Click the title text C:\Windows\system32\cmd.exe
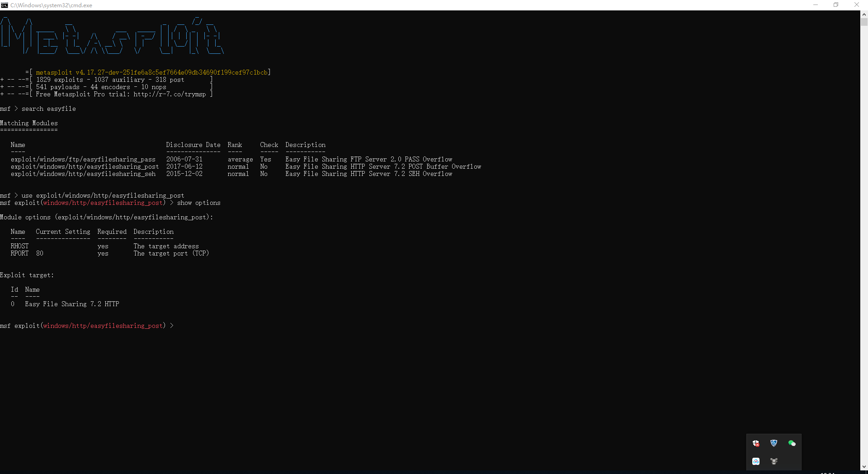Screen dimensions: 868x474 (51, 5)
